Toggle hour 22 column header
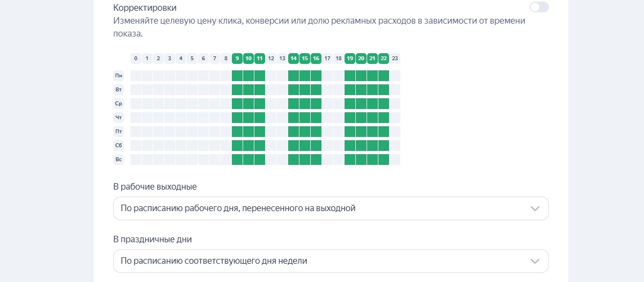 [384, 58]
